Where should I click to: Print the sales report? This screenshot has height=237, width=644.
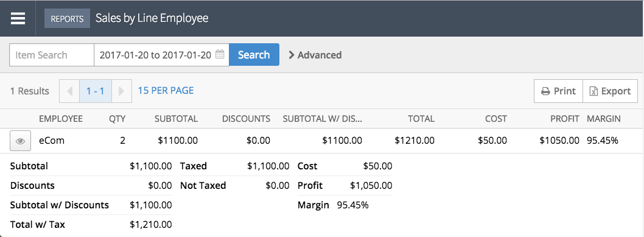point(558,91)
